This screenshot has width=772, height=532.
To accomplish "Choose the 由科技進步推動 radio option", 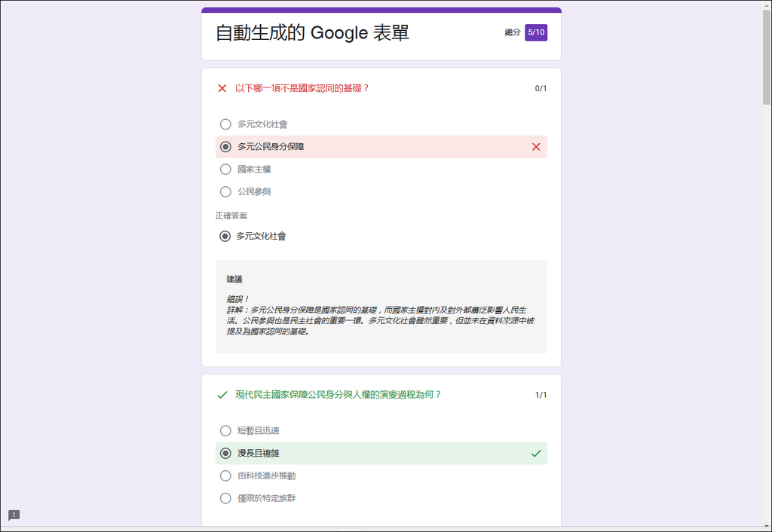I will coord(225,476).
